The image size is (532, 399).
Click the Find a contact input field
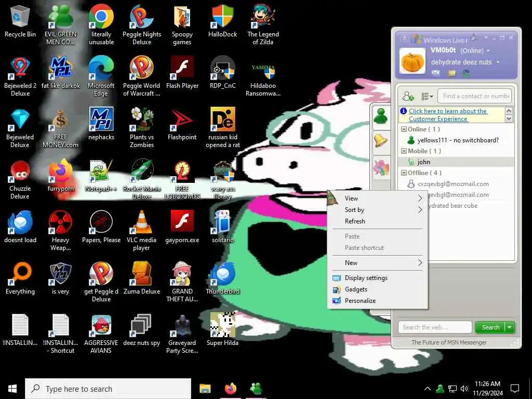475,96
